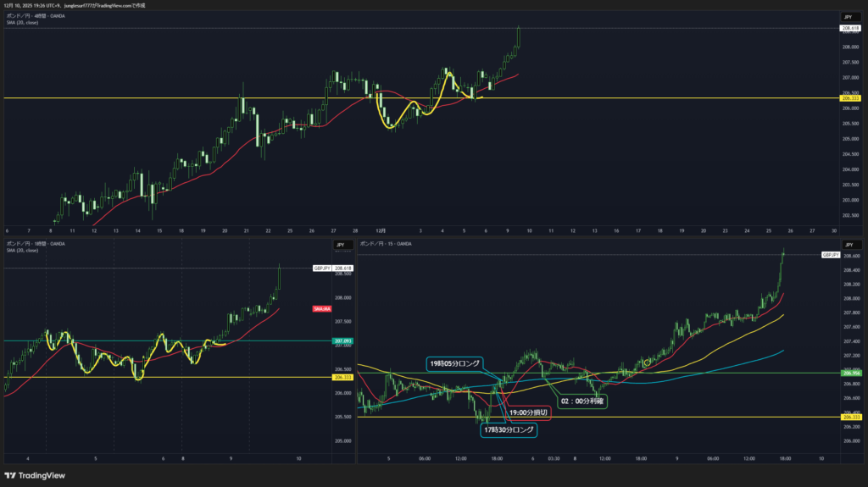Screen dimensions: 868x487
Task: Select the green 02：00分利確 callout label
Action: pyautogui.click(x=581, y=401)
